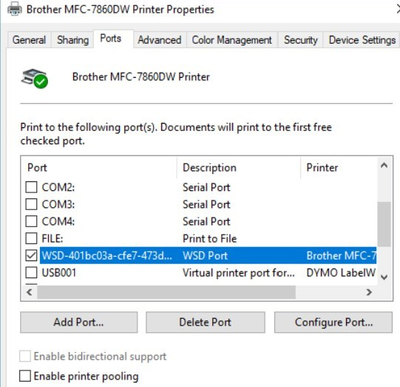Enable the COM4: port checkbox

31,221
